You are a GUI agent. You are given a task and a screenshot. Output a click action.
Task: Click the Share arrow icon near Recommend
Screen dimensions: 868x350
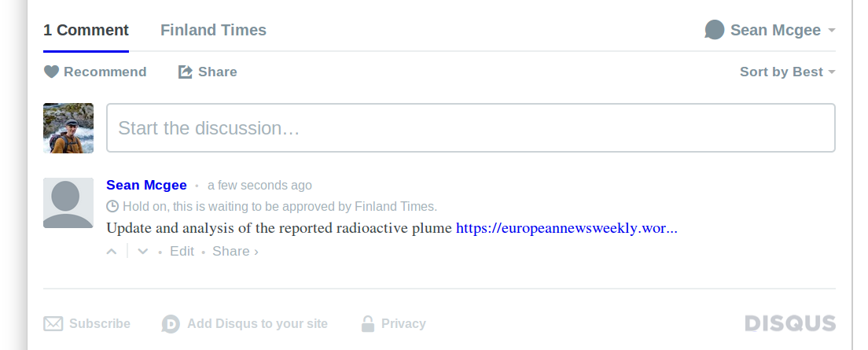[x=186, y=72]
